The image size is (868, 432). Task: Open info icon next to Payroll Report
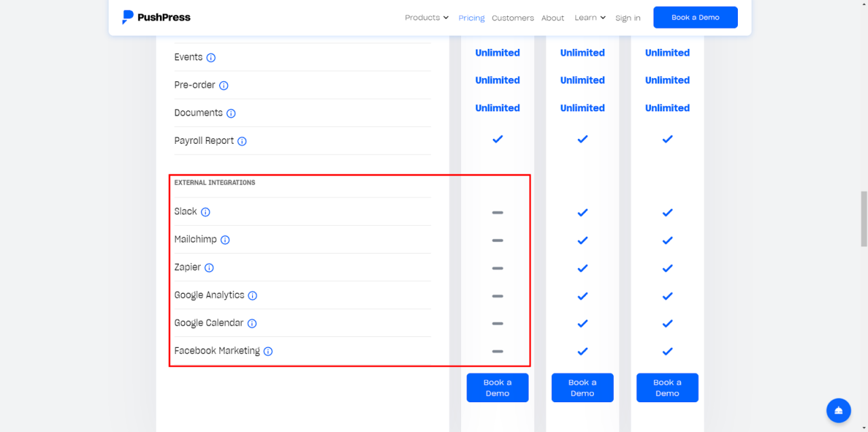pos(242,141)
